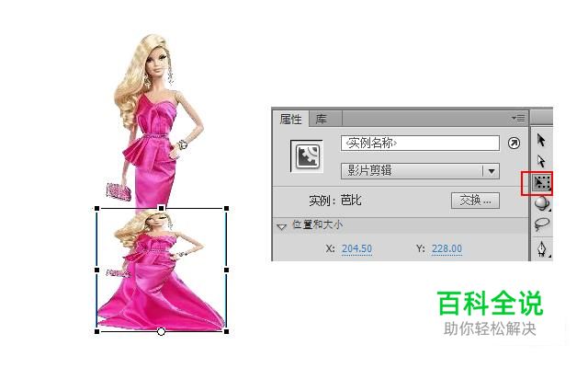Click the top-right transform handle
The height and width of the screenshot is (368, 588).
tap(227, 209)
